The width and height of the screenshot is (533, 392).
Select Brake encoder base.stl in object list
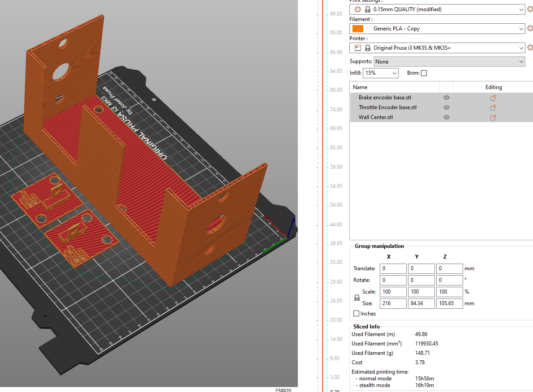tap(385, 98)
